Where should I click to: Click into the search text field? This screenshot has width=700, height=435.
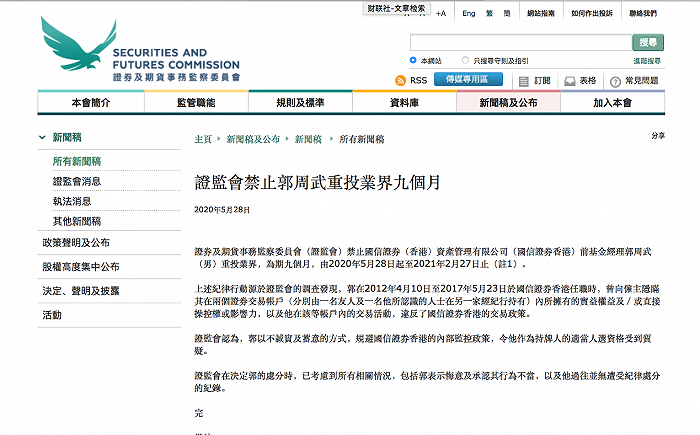coord(519,42)
